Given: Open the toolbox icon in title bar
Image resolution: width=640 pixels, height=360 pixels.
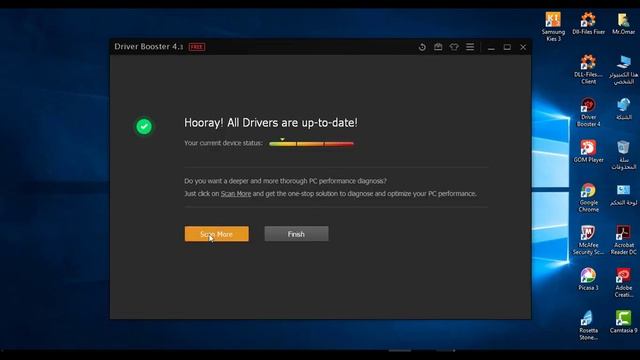Looking at the screenshot, I should point(438,47).
